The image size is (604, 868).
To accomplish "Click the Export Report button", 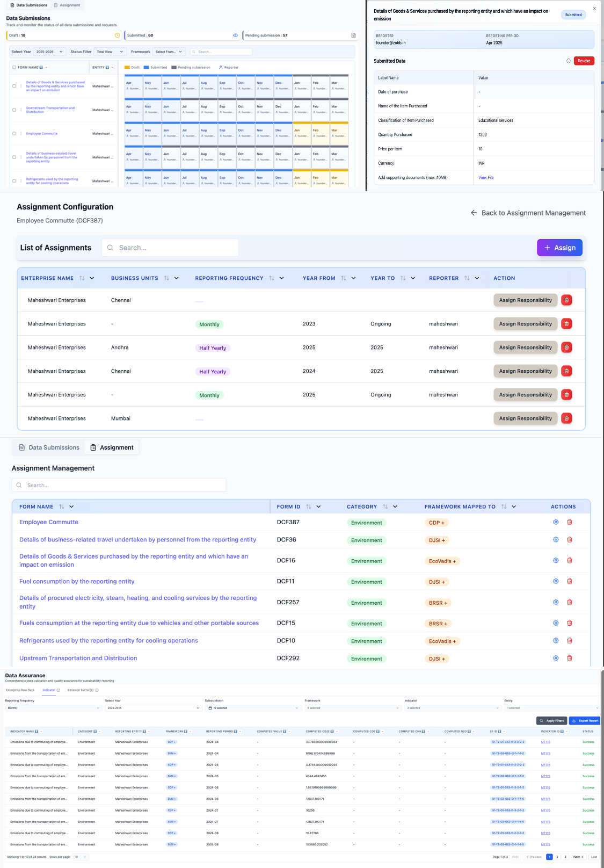I will pos(585,721).
